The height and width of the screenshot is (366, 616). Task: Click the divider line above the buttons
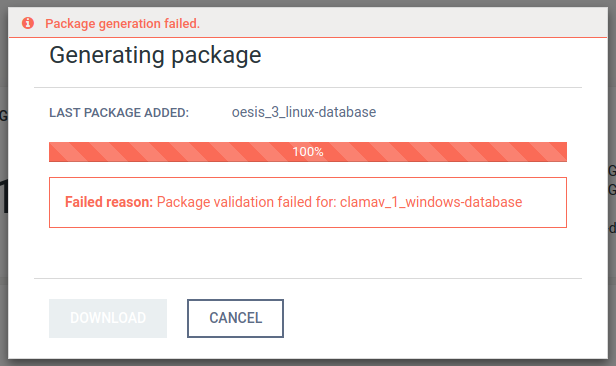pyautogui.click(x=308, y=278)
